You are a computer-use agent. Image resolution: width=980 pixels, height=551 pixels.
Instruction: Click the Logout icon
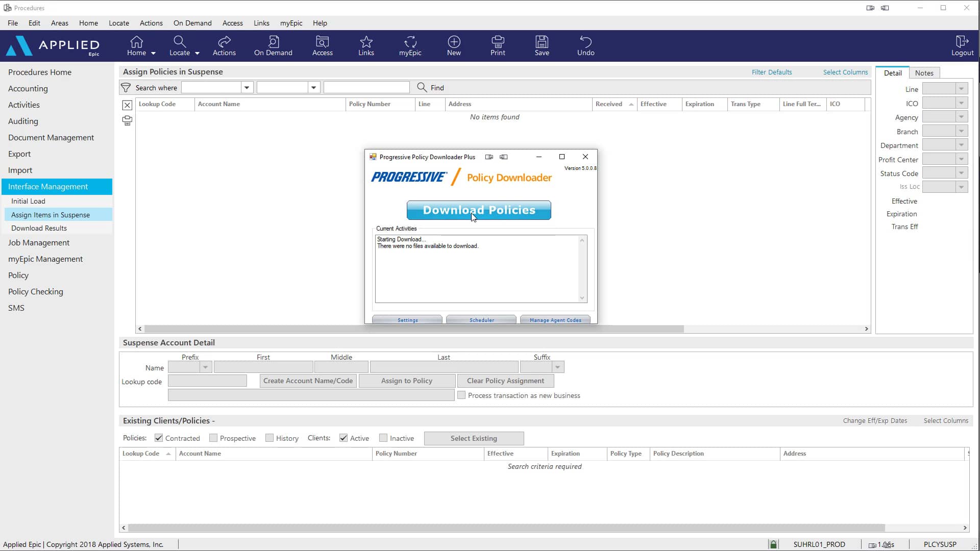coord(962,45)
